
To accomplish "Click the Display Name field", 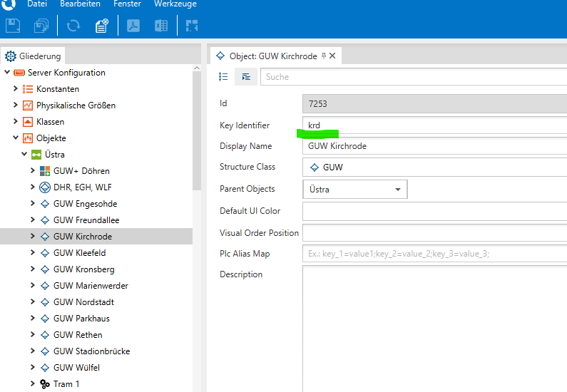I will point(434,146).
